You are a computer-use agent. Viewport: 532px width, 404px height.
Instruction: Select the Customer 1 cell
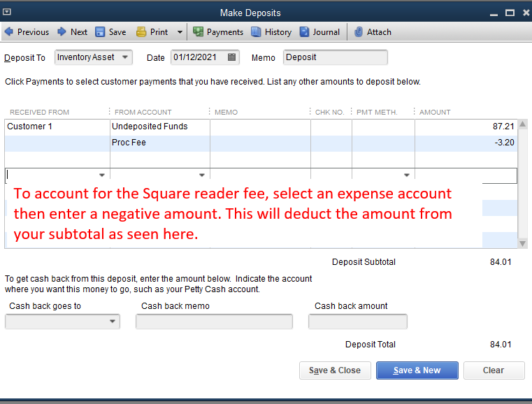click(x=57, y=127)
